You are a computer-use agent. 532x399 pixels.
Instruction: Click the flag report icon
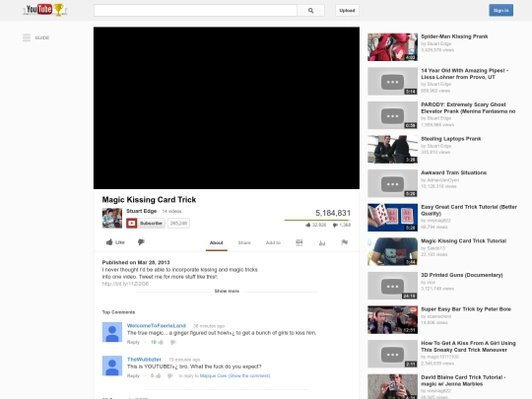pyautogui.click(x=345, y=242)
